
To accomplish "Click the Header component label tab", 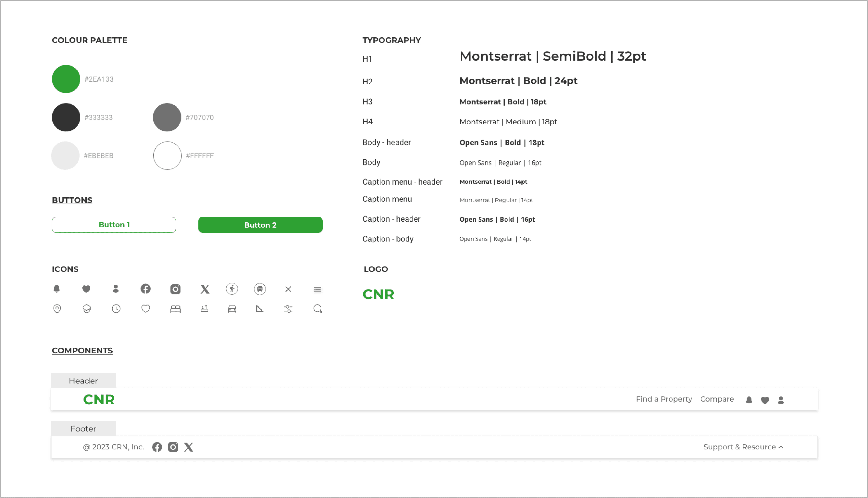I will [83, 381].
